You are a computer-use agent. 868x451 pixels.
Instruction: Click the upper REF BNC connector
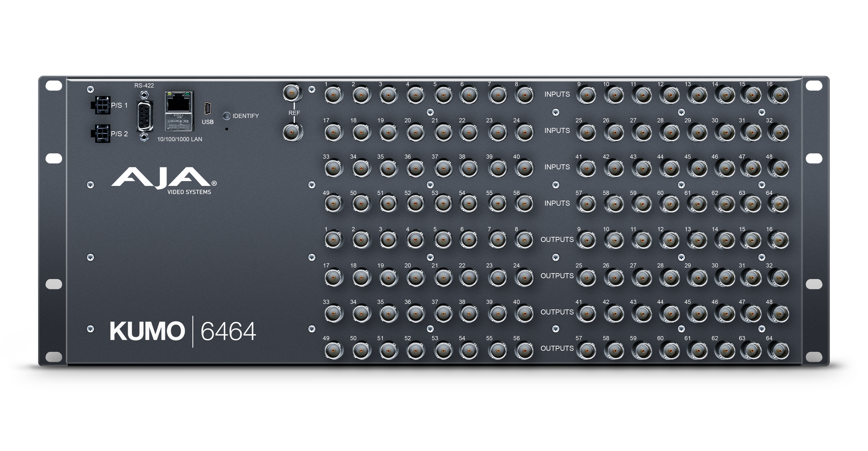293,93
